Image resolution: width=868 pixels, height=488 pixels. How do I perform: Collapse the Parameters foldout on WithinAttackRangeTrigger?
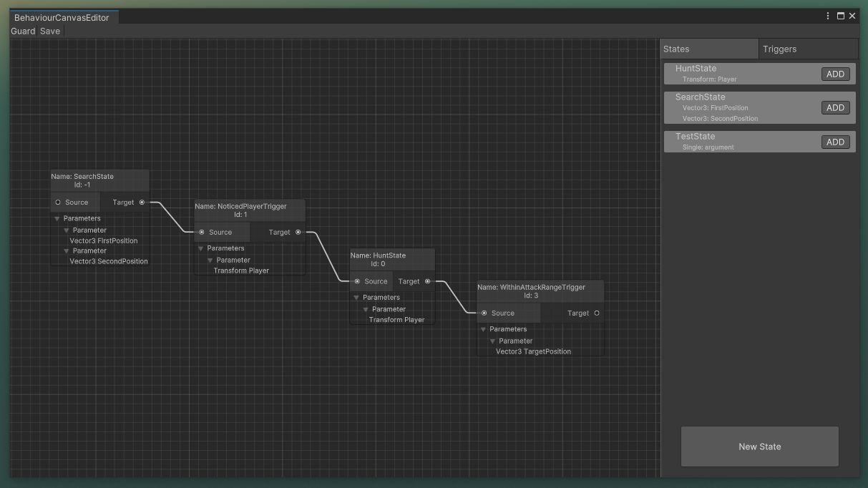(483, 329)
